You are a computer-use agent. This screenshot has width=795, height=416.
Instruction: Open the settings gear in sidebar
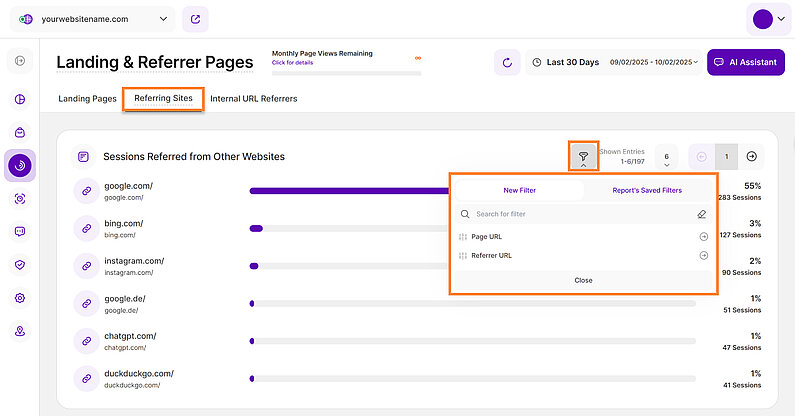click(20, 298)
